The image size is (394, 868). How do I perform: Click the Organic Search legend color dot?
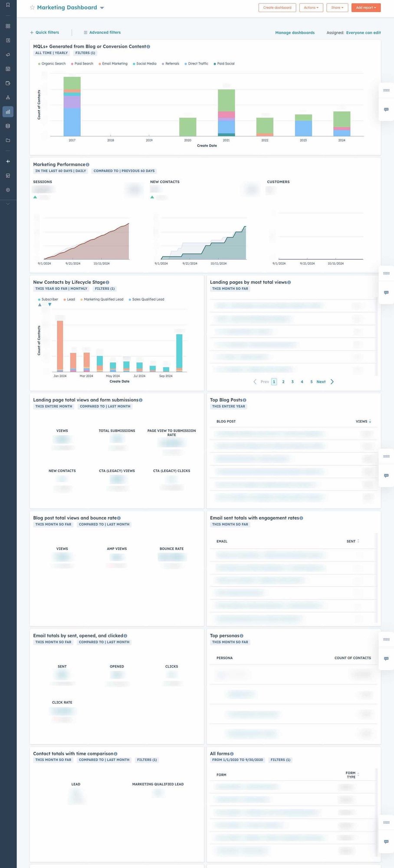tap(39, 64)
